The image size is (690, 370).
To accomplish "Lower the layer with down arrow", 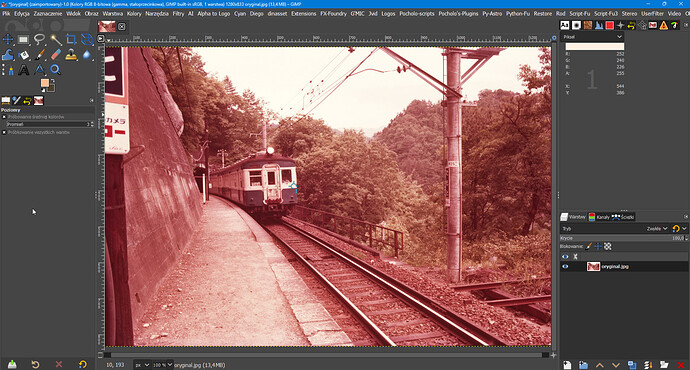I will tap(616, 365).
